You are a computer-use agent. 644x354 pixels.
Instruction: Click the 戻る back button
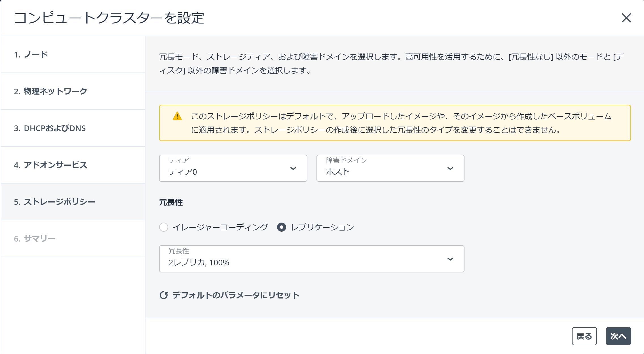click(x=584, y=336)
